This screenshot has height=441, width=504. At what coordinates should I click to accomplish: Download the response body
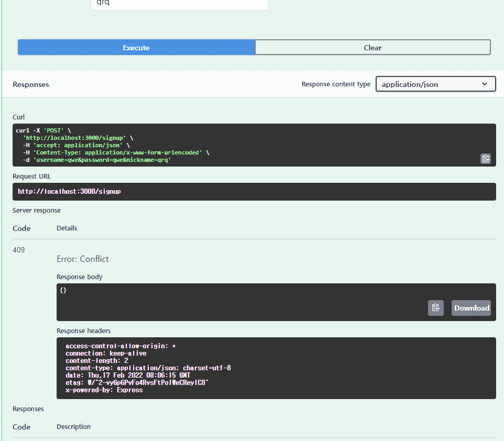coord(471,308)
